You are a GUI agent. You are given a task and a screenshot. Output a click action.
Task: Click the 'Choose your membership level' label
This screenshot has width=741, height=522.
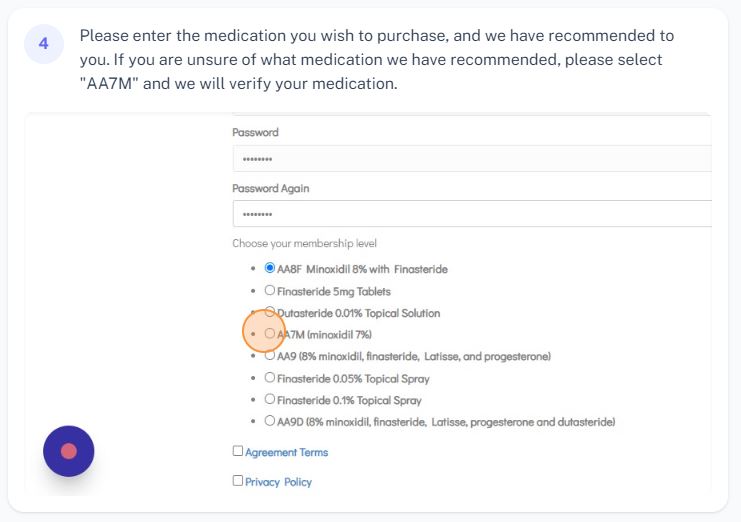[x=304, y=243]
